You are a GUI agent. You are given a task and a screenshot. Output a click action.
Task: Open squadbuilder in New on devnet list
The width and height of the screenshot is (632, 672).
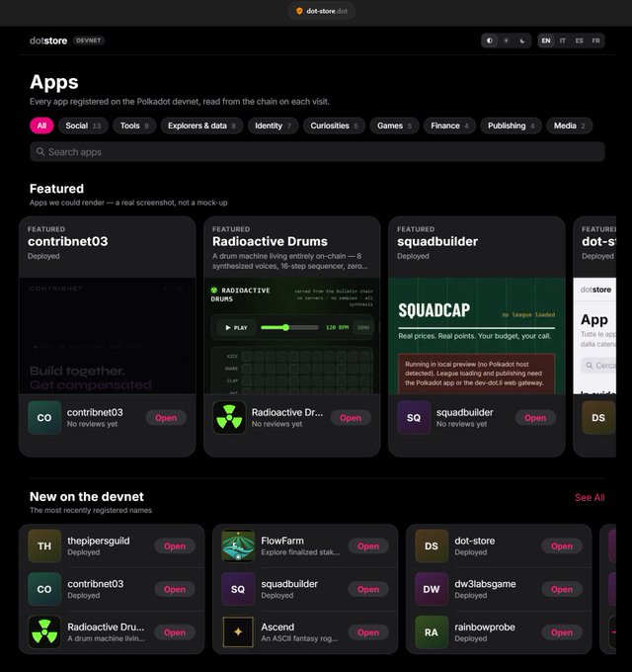coord(368,589)
